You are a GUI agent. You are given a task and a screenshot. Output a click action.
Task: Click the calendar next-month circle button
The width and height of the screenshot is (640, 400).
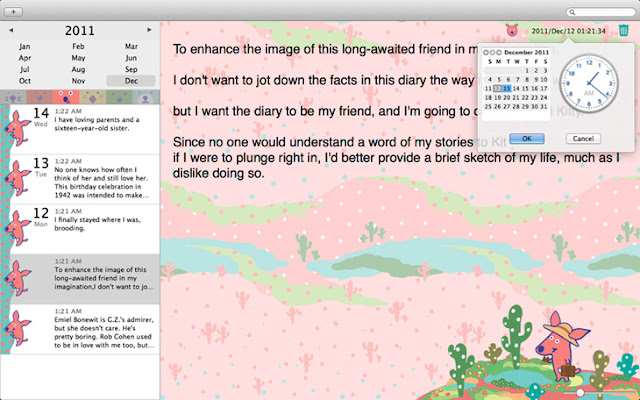pos(499,53)
